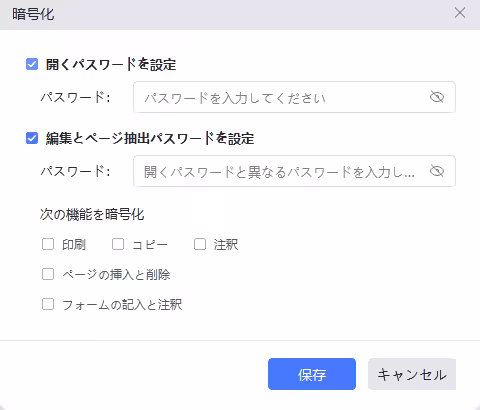Enable the 注釈 restriction checkbox
The width and height of the screenshot is (480, 410).
[x=200, y=244]
